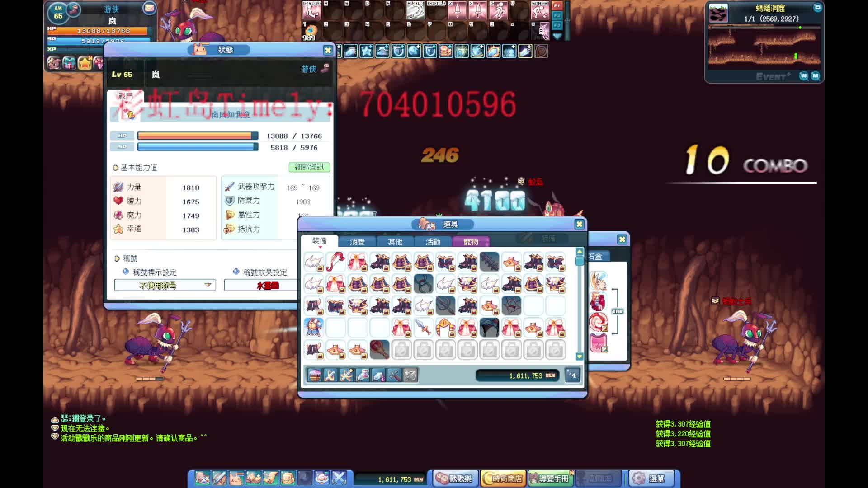The height and width of the screenshot is (488, 868).
Task: Switch to 寵物 inventory tab
Action: (x=471, y=242)
